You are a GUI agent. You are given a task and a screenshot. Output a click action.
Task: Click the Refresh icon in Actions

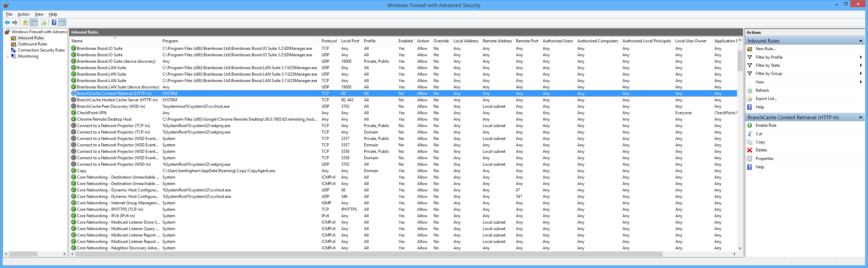[x=750, y=90]
